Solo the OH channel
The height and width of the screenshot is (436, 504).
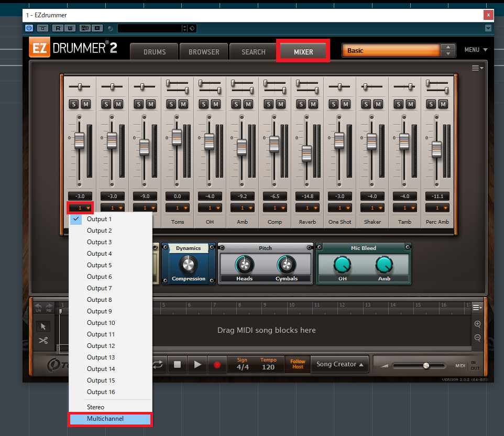click(203, 104)
